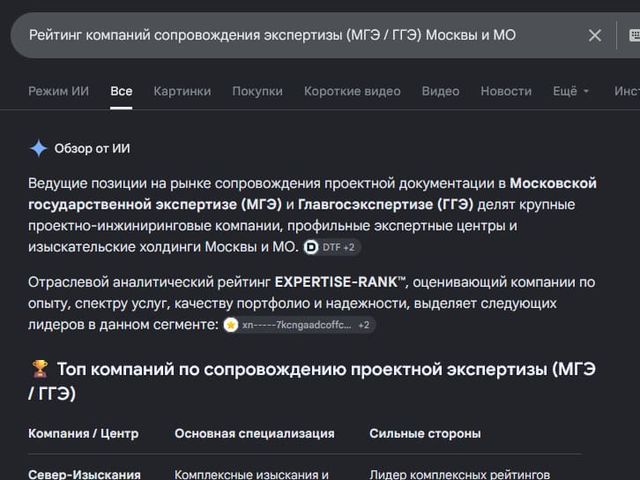Click the Топ компаний по сопровождению heading

pos(312,381)
